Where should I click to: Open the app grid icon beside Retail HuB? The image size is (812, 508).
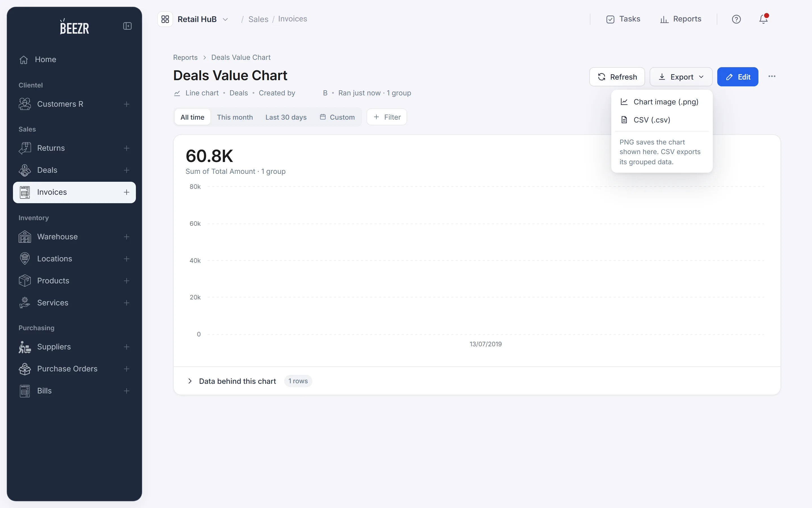[x=165, y=19]
